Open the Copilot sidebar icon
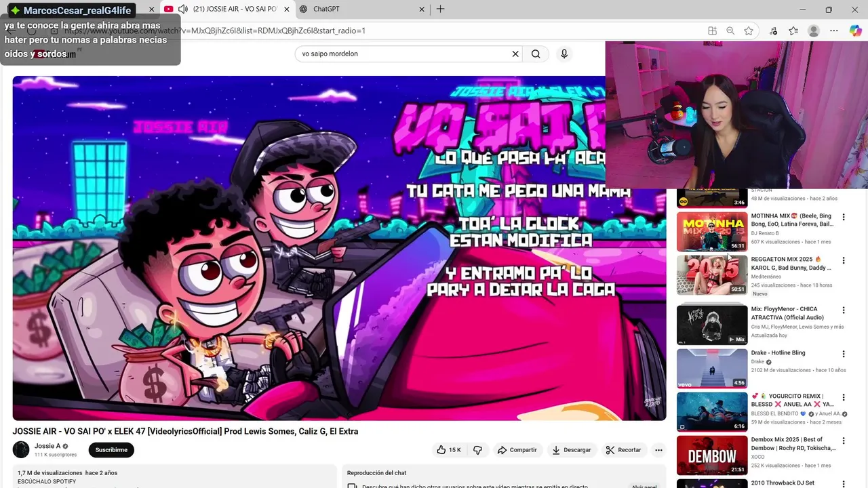 [856, 30]
